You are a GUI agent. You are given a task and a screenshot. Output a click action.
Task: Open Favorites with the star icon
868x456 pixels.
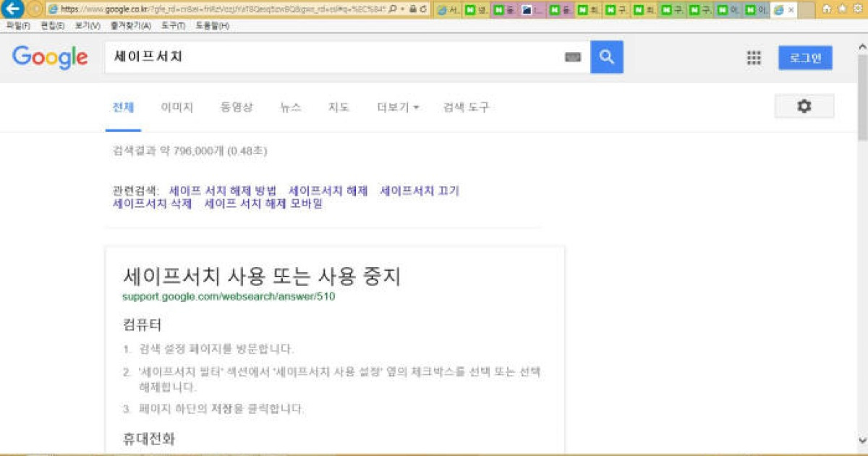click(841, 9)
